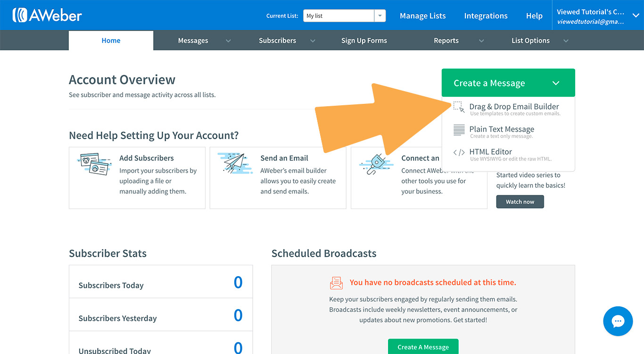This screenshot has width=644, height=354.
Task: Click Create A Message under Scheduled Broadcasts
Action: pyautogui.click(x=423, y=347)
